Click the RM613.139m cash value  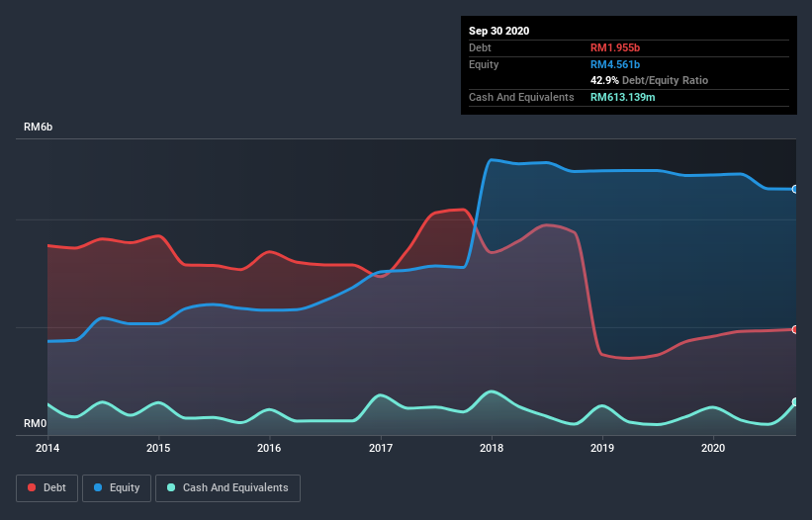(622, 97)
